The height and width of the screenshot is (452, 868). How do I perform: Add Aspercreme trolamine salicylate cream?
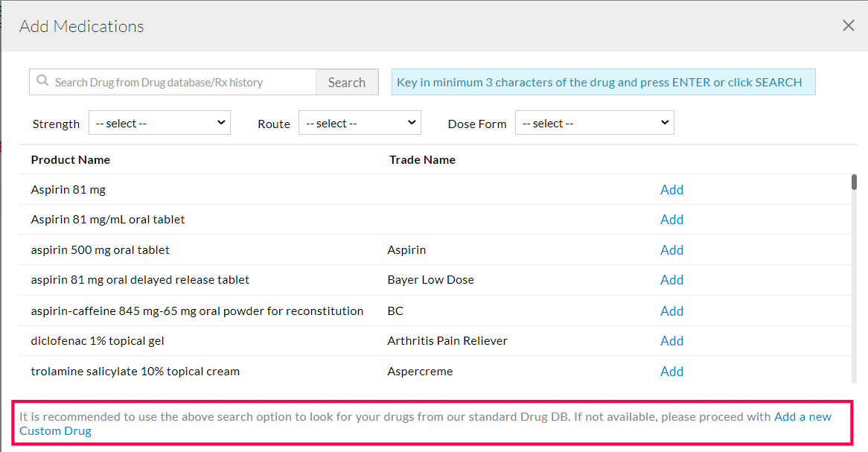pyautogui.click(x=671, y=371)
